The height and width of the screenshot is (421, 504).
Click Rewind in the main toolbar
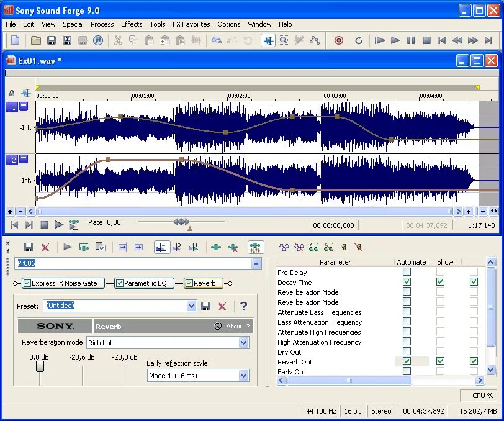(x=457, y=40)
